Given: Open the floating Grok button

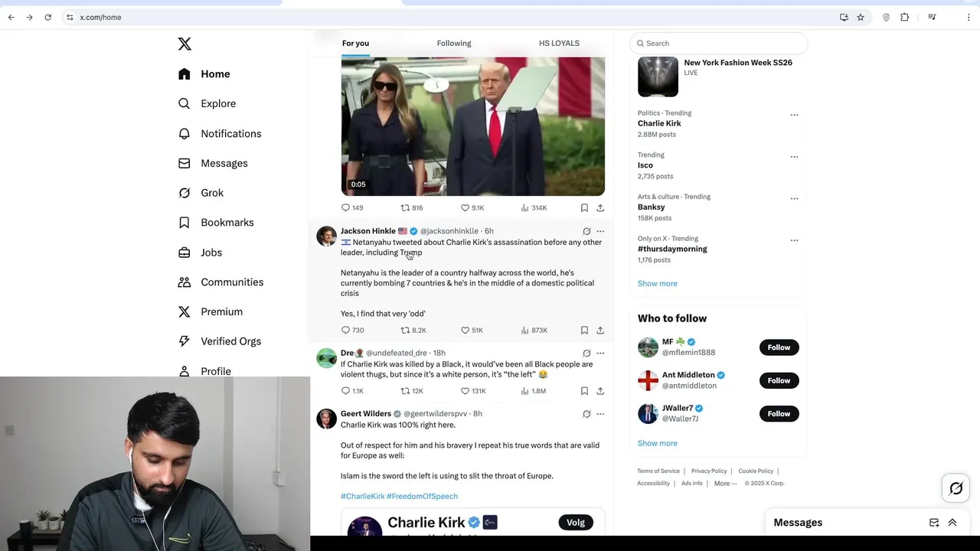Looking at the screenshot, I should [x=956, y=488].
